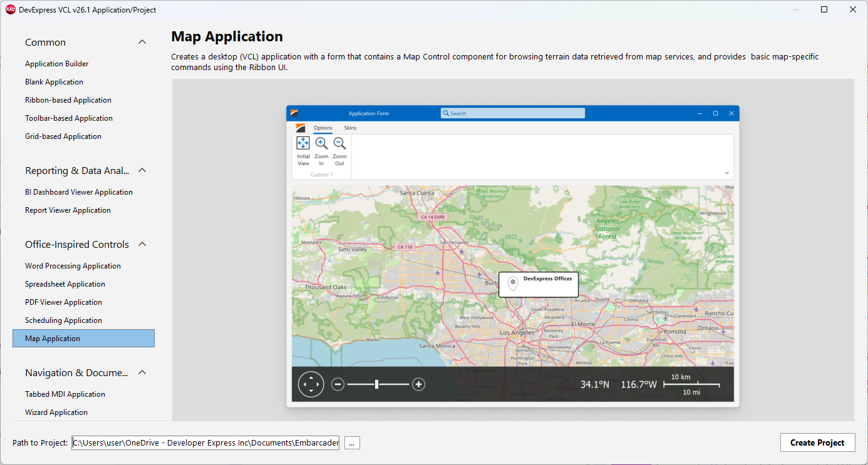The image size is (868, 465).
Task: Click the DevExpress logo in preview title bar
Action: pyautogui.click(x=294, y=113)
